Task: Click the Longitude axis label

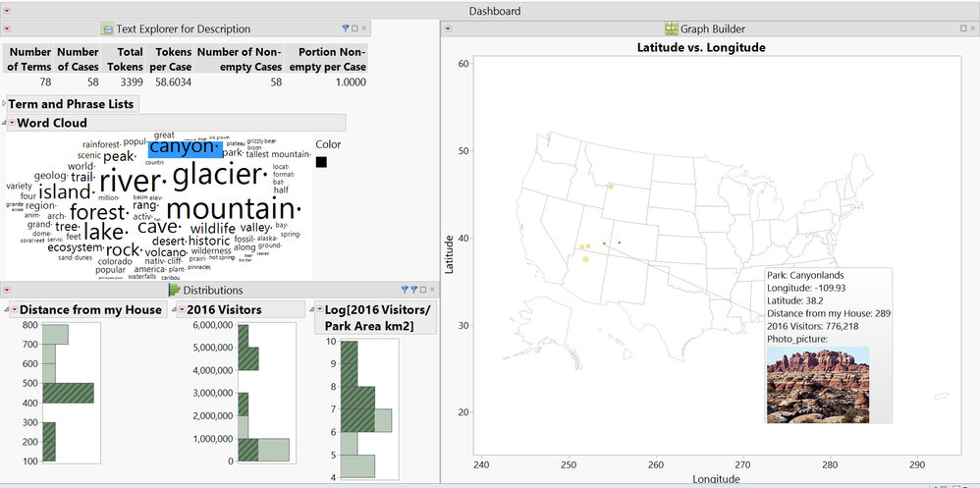Action: (x=716, y=480)
